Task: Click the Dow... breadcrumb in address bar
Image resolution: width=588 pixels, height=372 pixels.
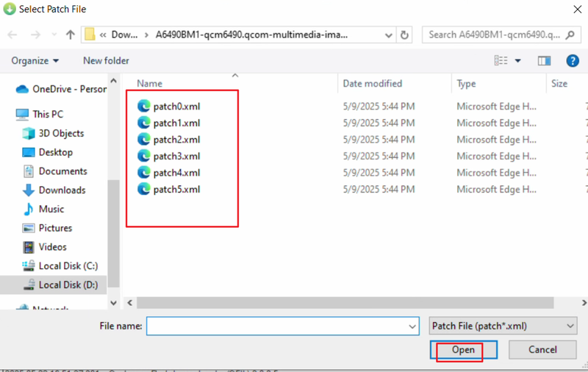Action: pos(124,35)
